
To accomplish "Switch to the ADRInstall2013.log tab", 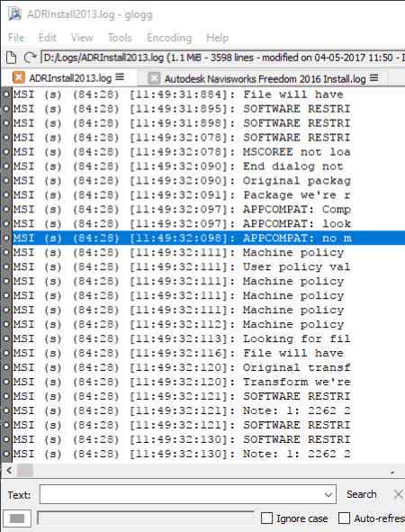I will coord(70,78).
